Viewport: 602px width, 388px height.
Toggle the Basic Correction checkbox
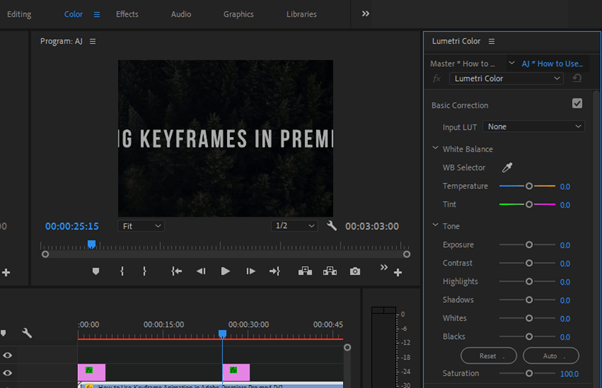click(x=577, y=104)
